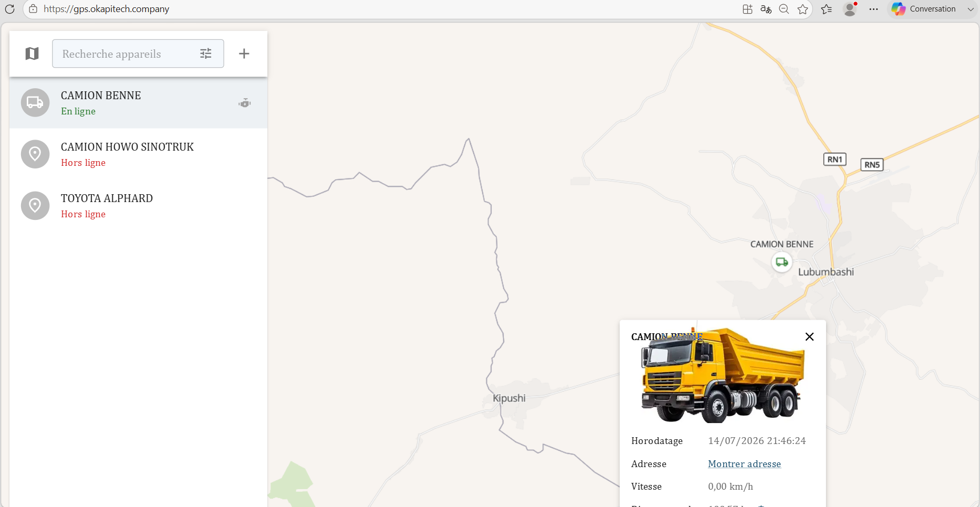Click the yellow dump truck image
This screenshot has height=507, width=980.
point(723,375)
